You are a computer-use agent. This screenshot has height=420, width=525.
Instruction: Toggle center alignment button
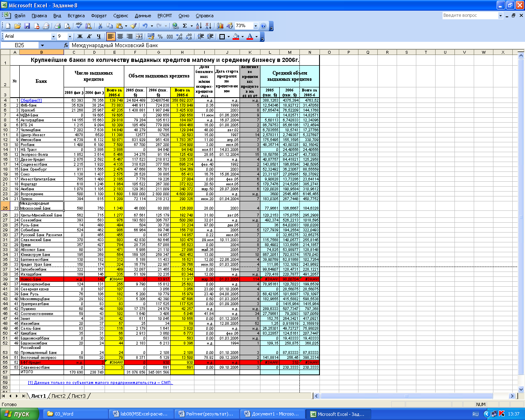[x=120, y=37]
